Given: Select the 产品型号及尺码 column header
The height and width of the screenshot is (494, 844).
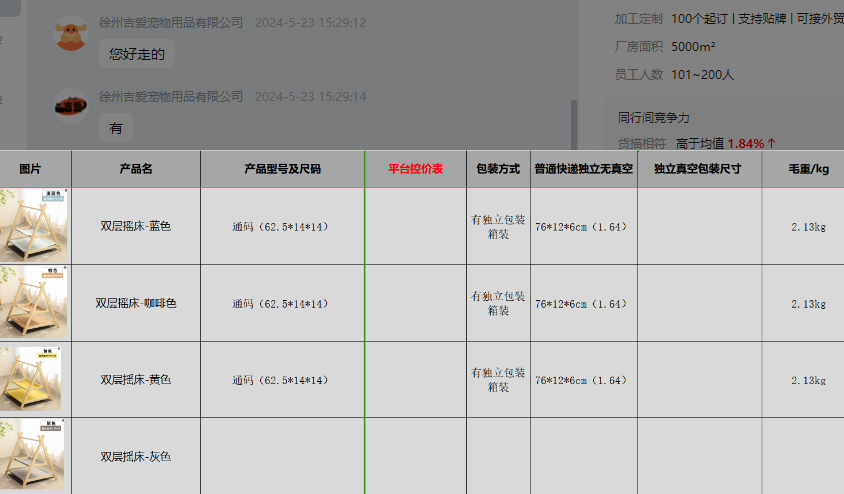Looking at the screenshot, I should tap(283, 169).
